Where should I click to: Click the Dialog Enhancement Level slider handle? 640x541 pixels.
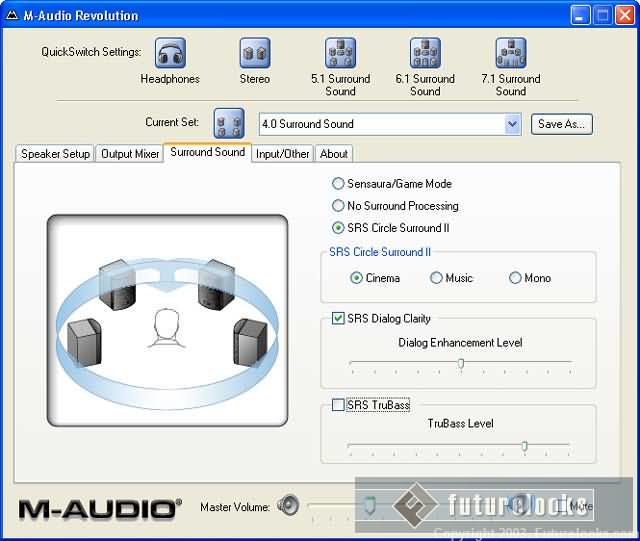point(461,364)
